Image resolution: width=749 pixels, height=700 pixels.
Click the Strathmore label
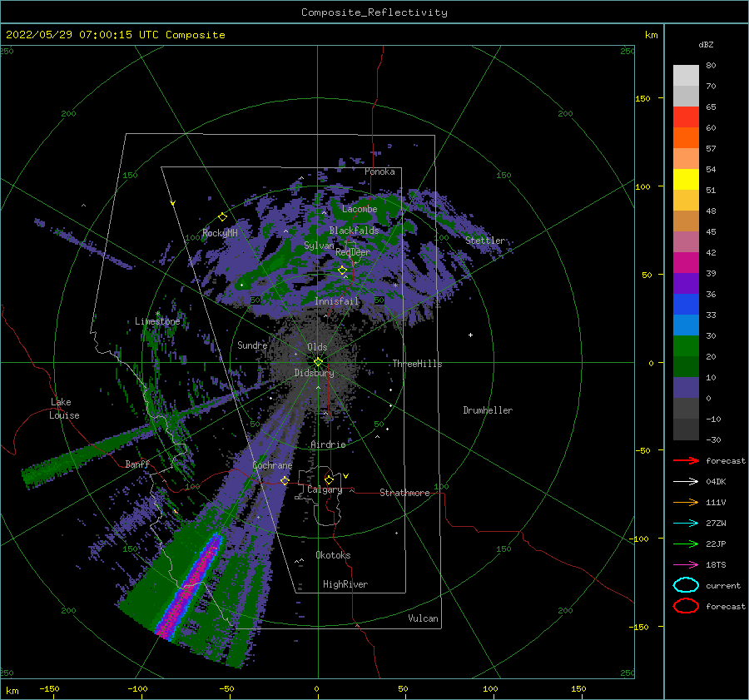pos(404,493)
